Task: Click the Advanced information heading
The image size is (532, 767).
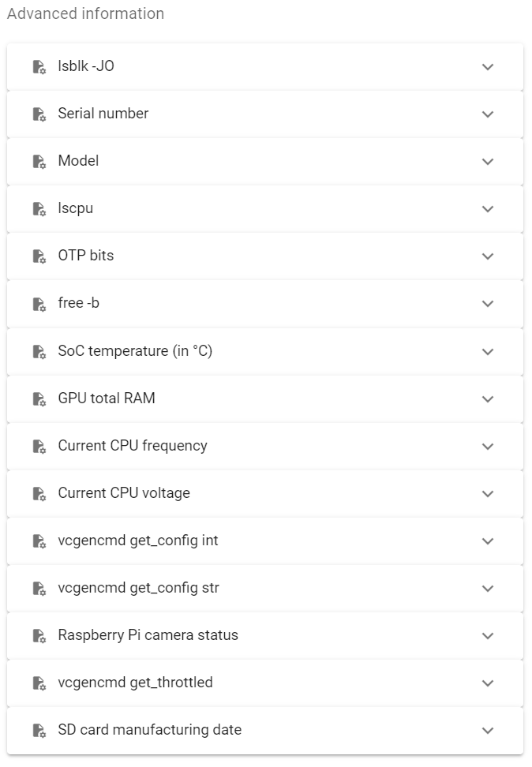Action: pyautogui.click(x=86, y=13)
